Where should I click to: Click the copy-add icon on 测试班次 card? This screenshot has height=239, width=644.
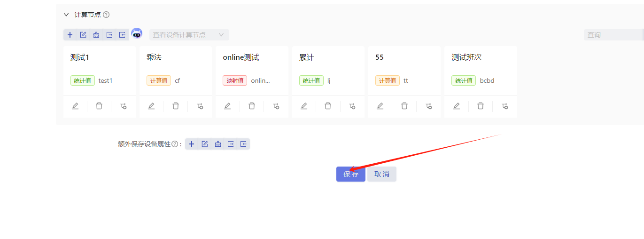coord(505,106)
